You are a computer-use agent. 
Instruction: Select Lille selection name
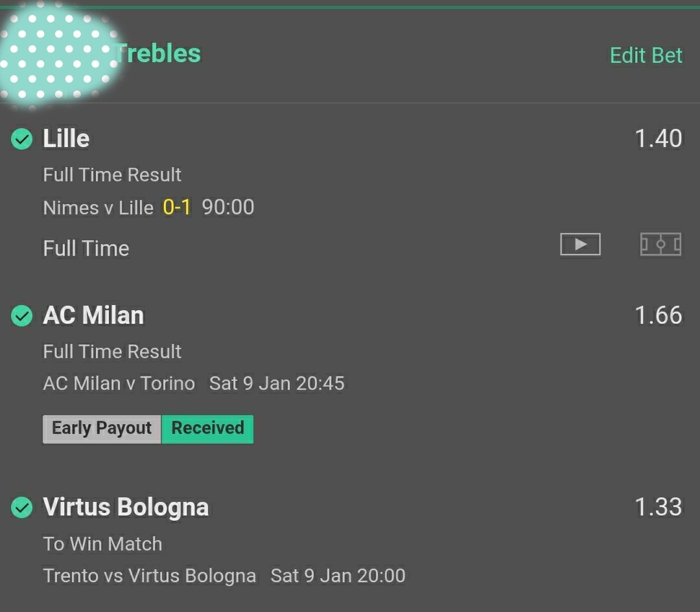(66, 139)
